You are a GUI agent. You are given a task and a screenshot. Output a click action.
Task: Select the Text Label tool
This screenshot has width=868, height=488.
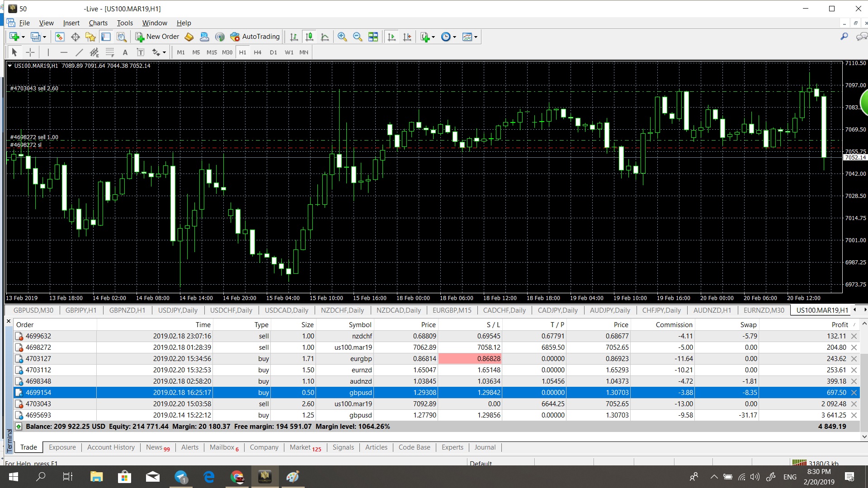click(141, 52)
